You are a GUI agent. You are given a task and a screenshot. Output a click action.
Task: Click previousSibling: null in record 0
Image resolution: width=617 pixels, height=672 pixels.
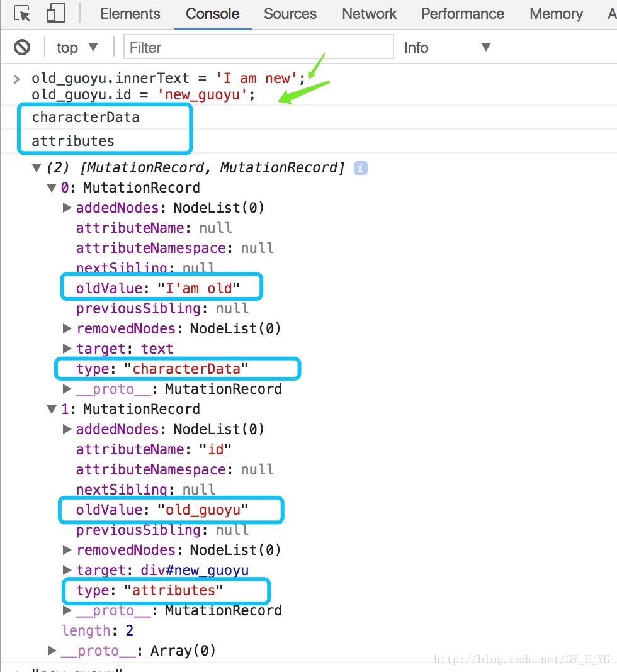click(x=162, y=308)
